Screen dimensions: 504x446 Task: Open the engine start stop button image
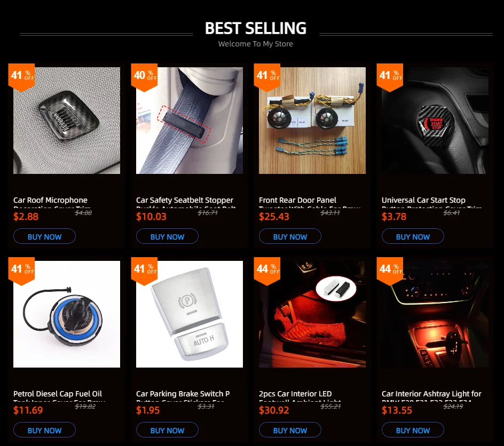[x=435, y=121]
